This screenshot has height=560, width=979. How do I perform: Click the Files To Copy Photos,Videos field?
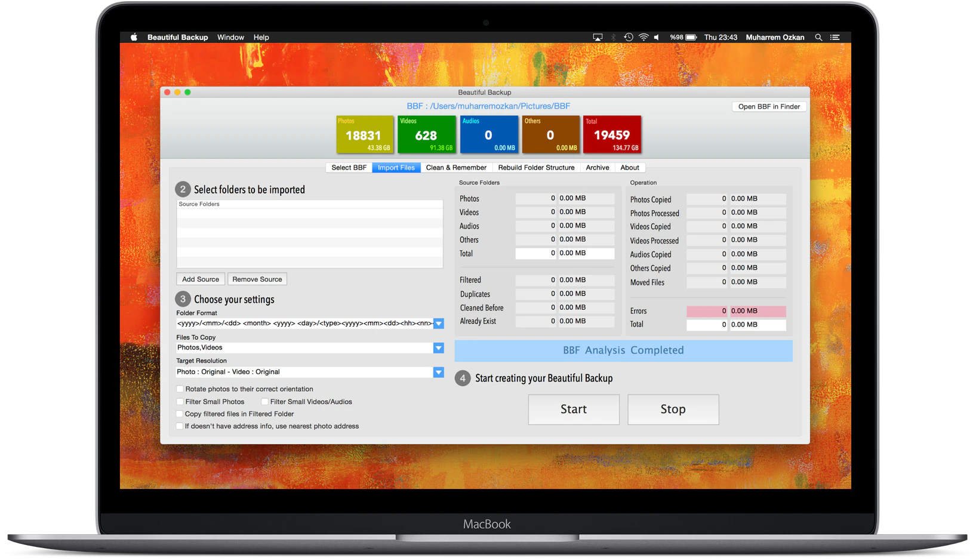304,348
